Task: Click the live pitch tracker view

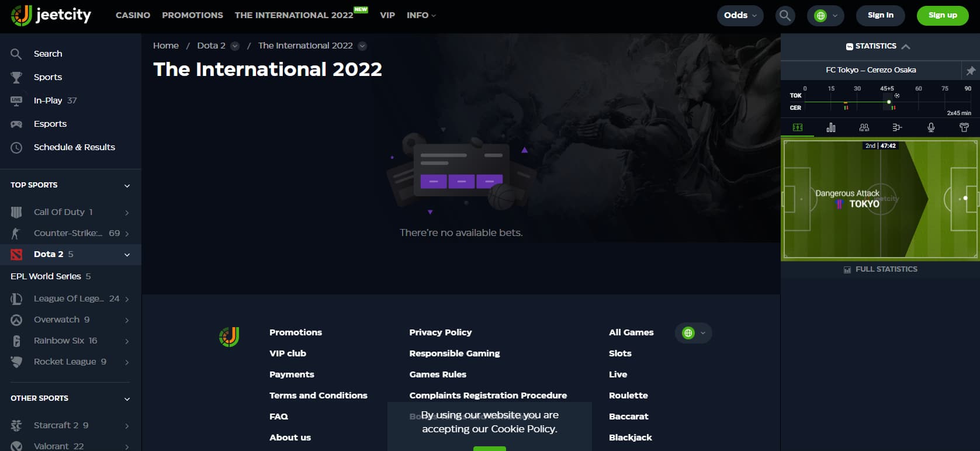Action: 880,199
